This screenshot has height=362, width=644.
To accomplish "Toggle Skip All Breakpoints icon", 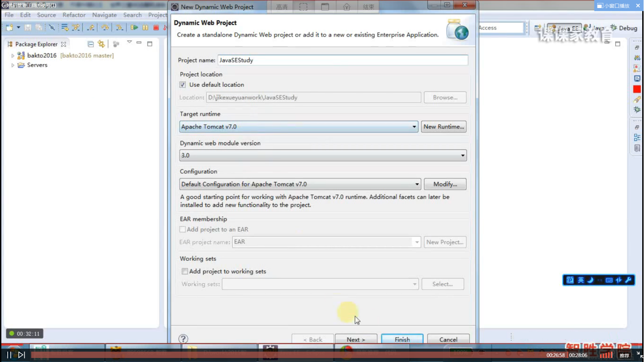I will pyautogui.click(x=52, y=28).
